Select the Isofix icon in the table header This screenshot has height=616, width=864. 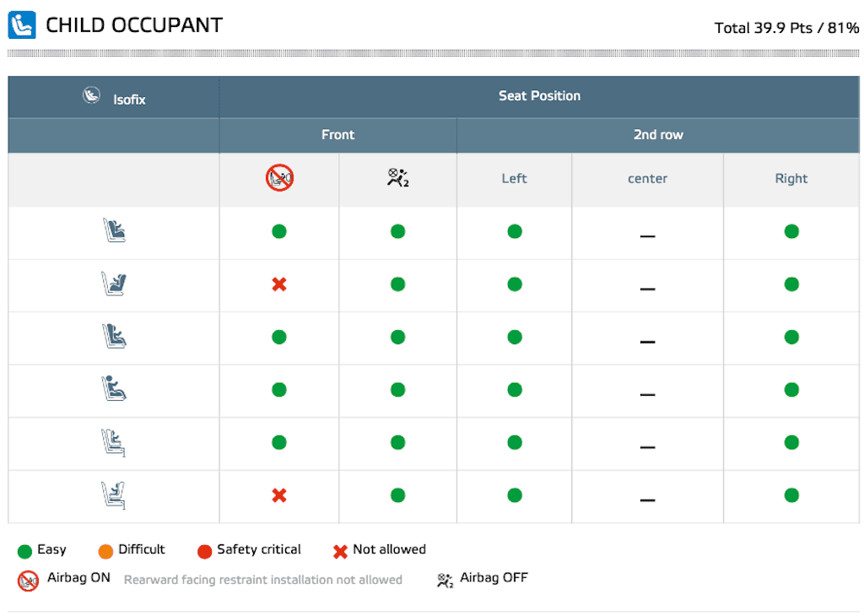[x=93, y=95]
